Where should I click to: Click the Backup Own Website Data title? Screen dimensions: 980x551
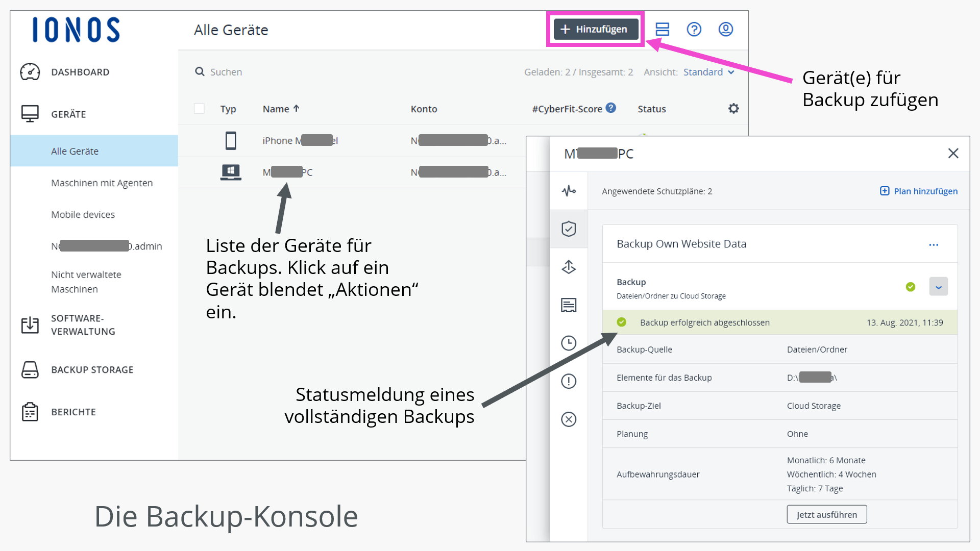pos(681,244)
